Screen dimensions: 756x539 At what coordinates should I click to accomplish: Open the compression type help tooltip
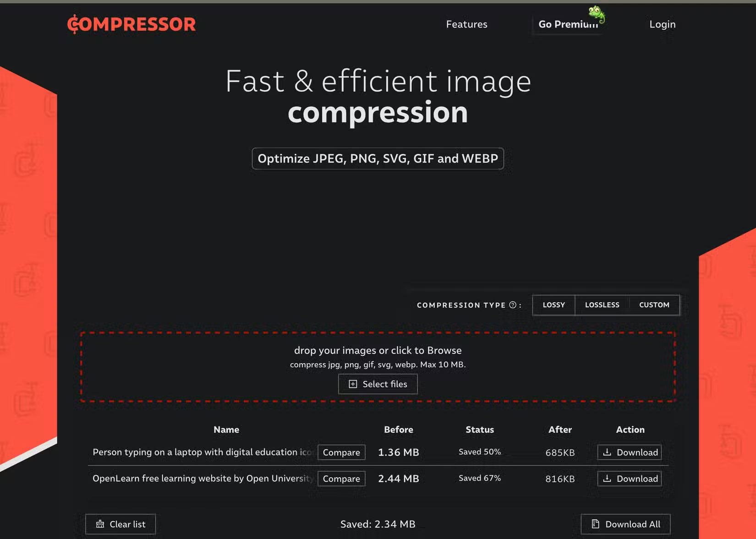pos(513,305)
